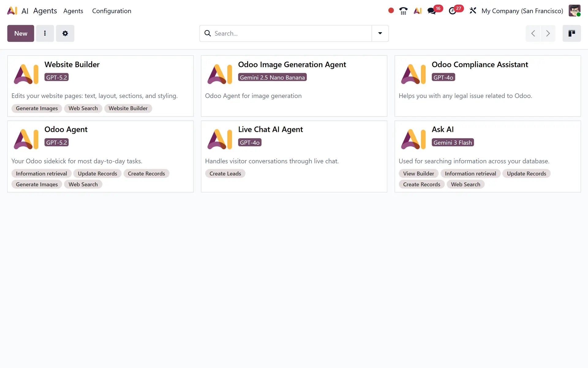Click the View Builder tag on Ask AI

point(418,174)
